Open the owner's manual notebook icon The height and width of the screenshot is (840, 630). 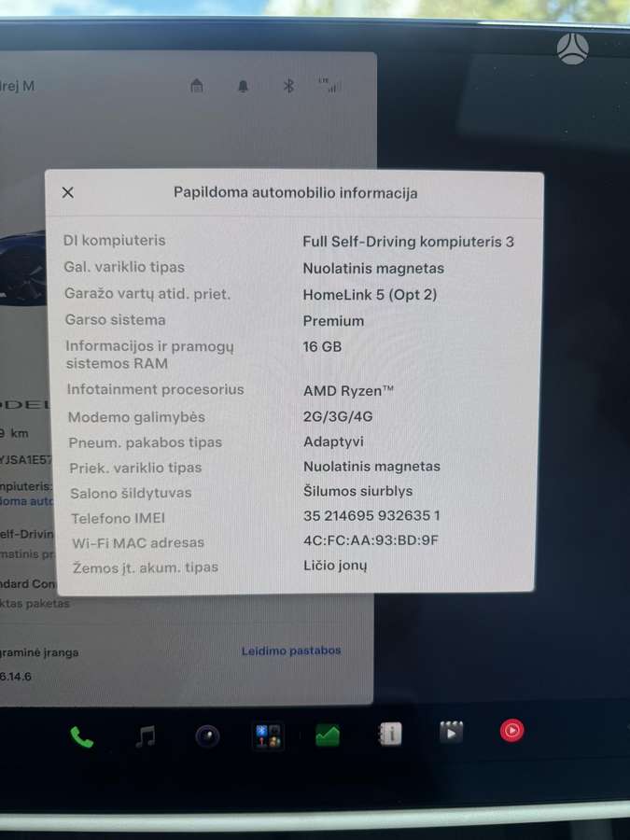(390, 734)
